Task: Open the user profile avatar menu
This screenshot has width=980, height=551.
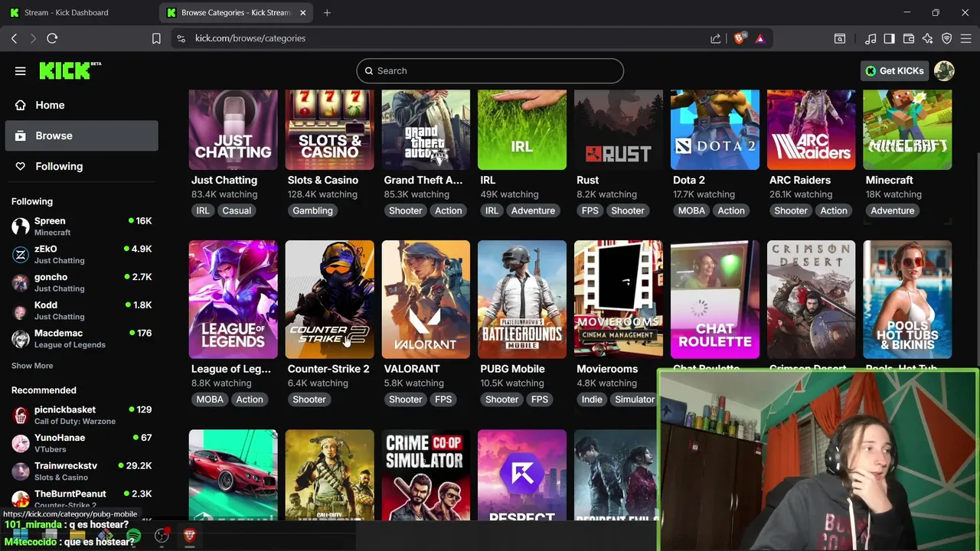Action: (944, 70)
